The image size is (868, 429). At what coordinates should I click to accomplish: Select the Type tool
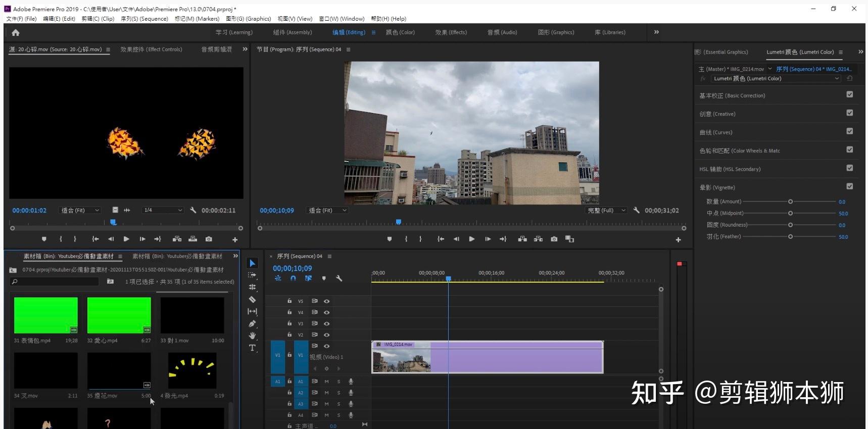pyautogui.click(x=252, y=348)
